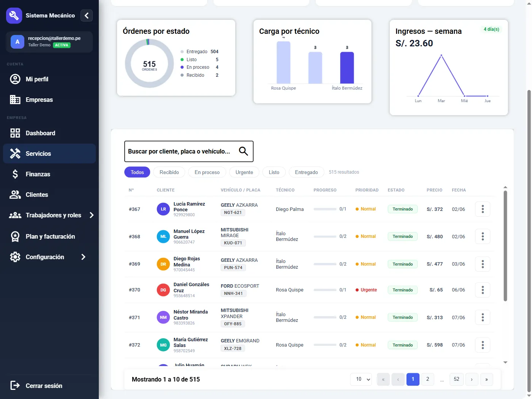
Task: Filter orders by Recibido
Action: [169, 172]
